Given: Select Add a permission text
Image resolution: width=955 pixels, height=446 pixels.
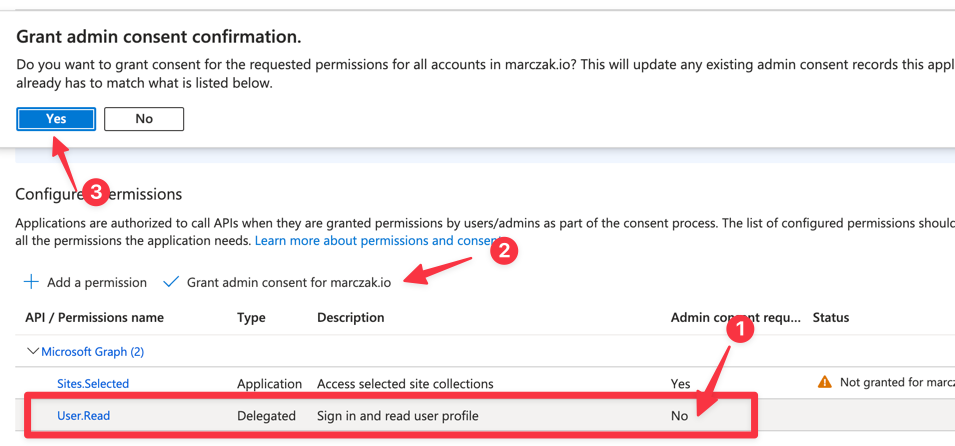Looking at the screenshot, I should tap(97, 283).
